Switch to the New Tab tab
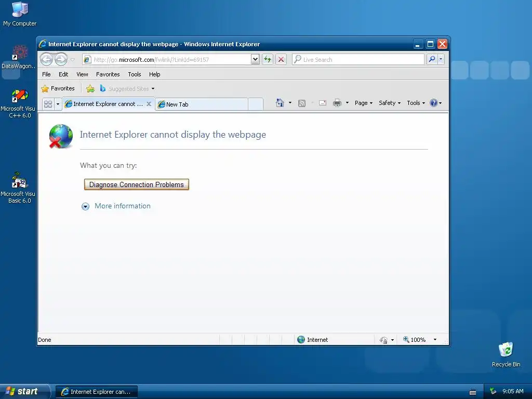Image resolution: width=532 pixels, height=399 pixels. coord(202,104)
